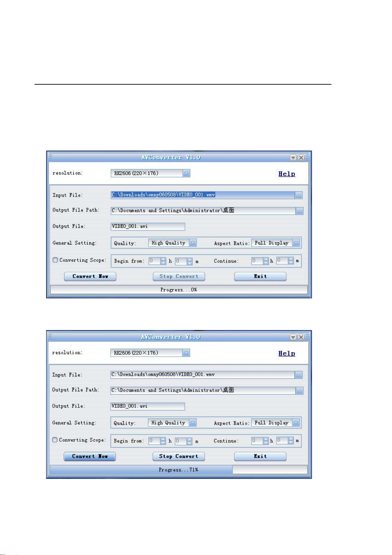Click the minimize arrow icon of the upper window
Viewport: 392px width, 555px height.
pyautogui.click(x=293, y=158)
